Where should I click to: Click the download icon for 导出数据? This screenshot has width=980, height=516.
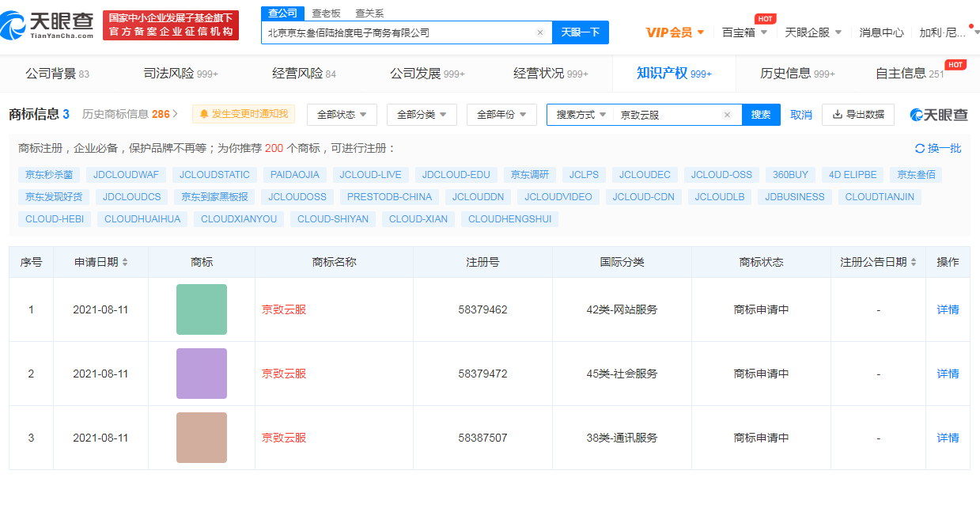837,115
